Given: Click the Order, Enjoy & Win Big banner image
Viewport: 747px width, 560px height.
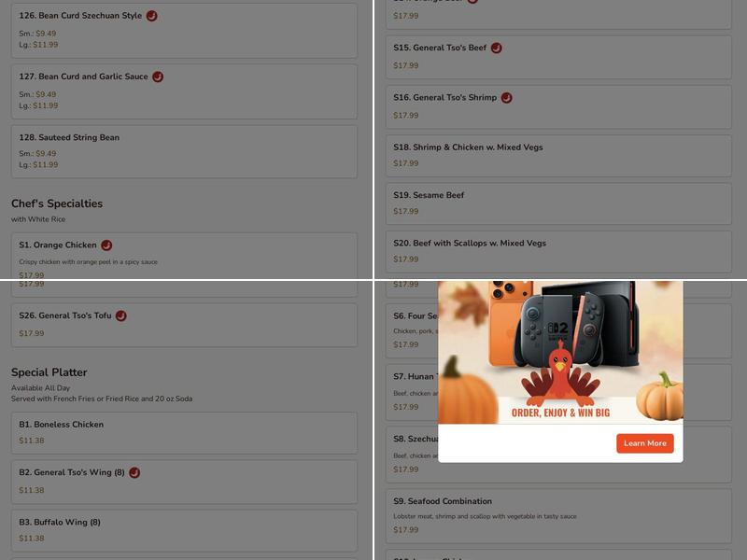Looking at the screenshot, I should pyautogui.click(x=560, y=352).
